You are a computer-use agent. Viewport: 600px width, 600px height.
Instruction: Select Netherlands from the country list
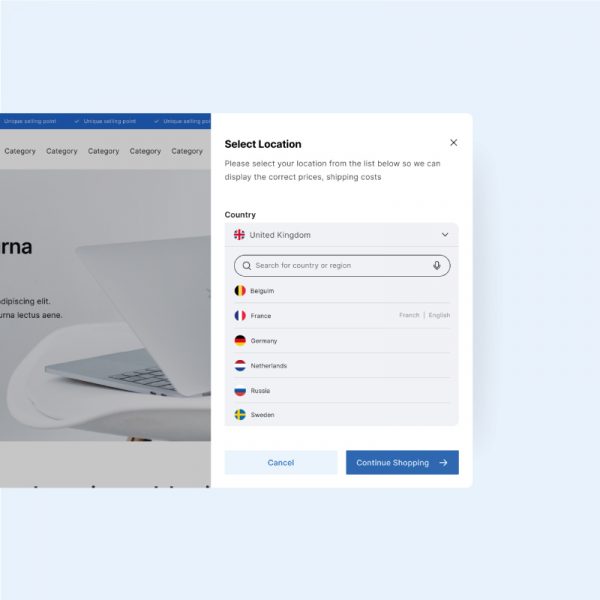click(x=342, y=366)
